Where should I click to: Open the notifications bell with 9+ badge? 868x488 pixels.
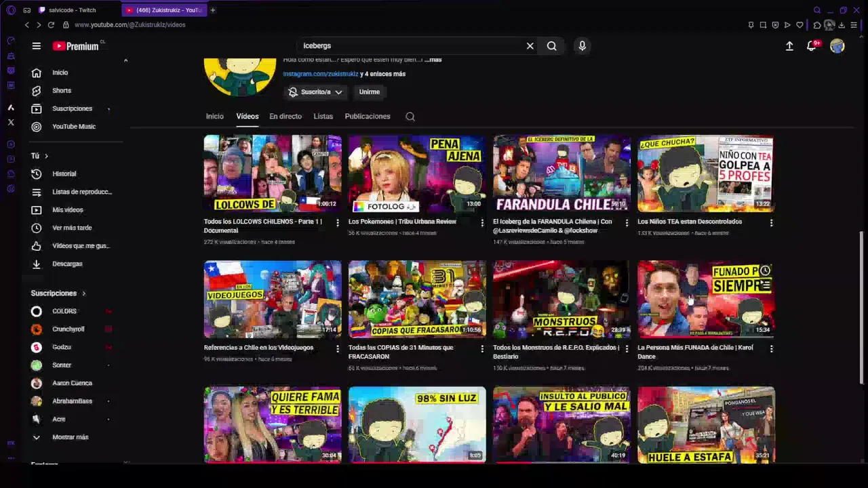(x=812, y=46)
